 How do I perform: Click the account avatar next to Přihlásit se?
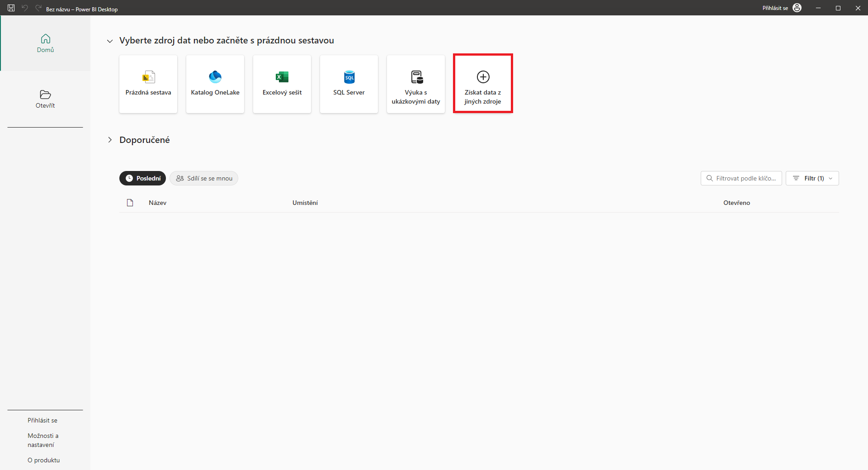coord(797,8)
